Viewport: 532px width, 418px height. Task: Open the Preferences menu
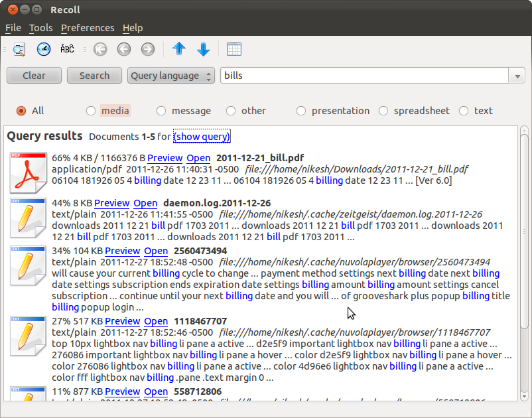[88, 28]
